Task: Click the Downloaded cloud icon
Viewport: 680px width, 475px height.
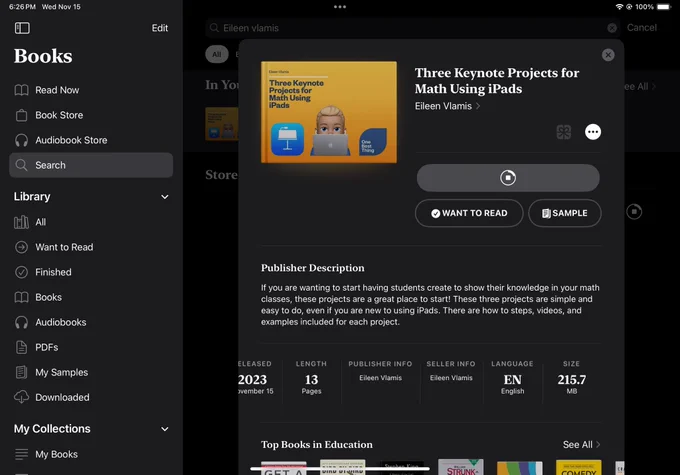Action: (21, 397)
